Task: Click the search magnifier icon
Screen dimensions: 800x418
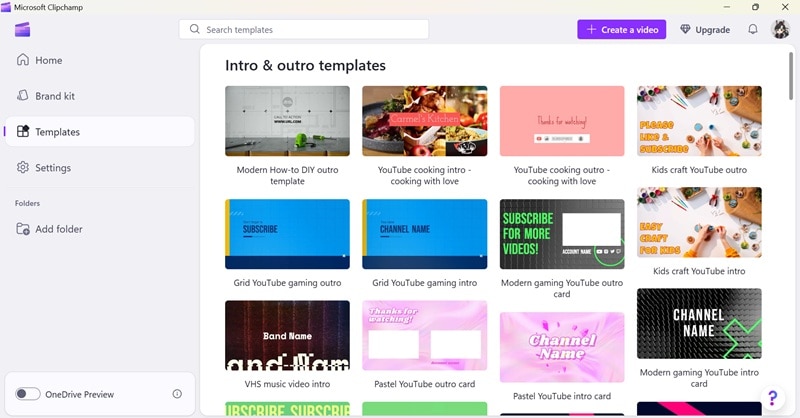Action: [194, 29]
